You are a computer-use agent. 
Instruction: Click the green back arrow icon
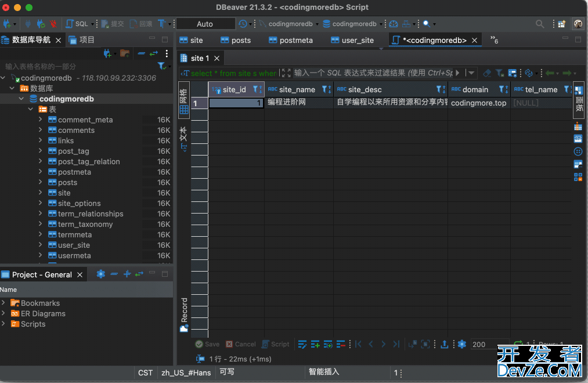(x=550, y=73)
